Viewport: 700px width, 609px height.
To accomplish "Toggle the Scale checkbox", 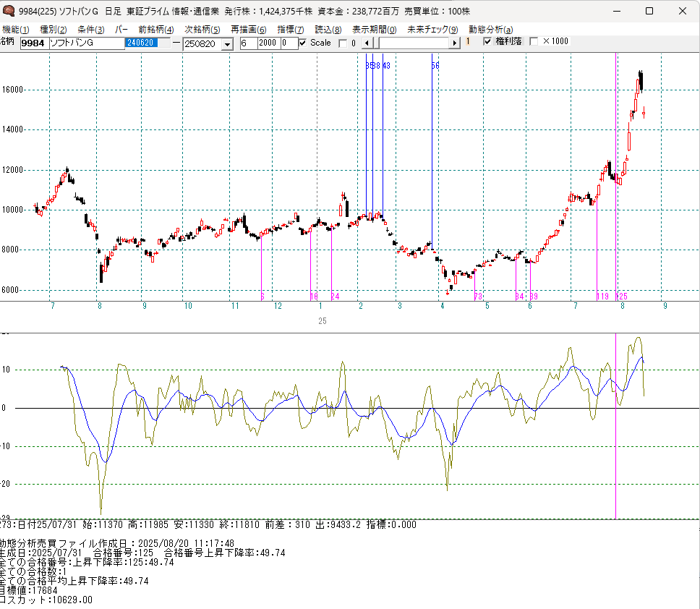I will pyautogui.click(x=303, y=43).
